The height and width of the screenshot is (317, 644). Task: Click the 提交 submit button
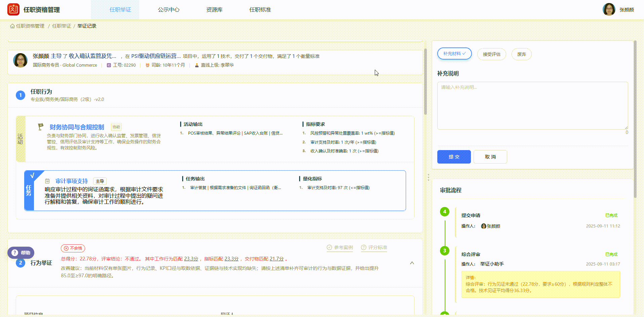click(x=454, y=157)
